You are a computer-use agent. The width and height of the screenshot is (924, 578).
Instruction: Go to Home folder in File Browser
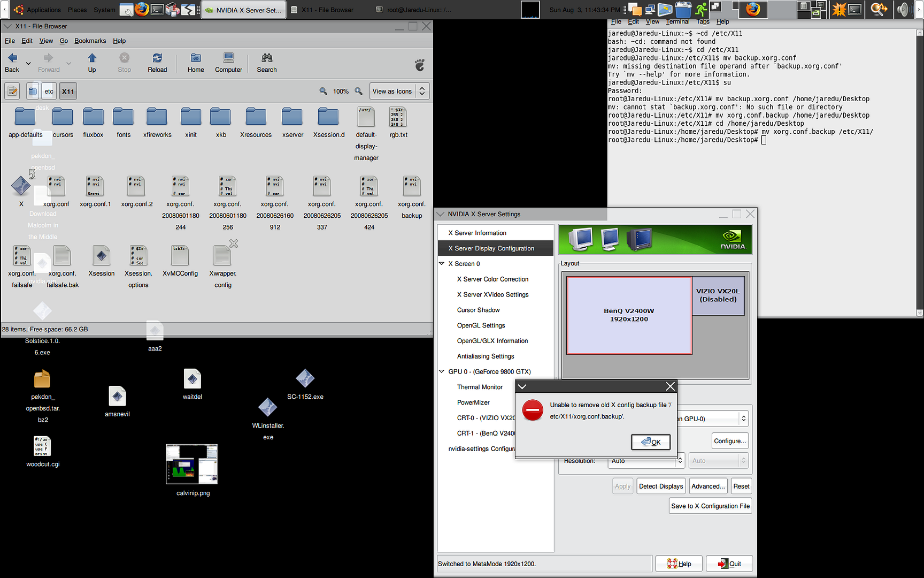[x=196, y=63]
